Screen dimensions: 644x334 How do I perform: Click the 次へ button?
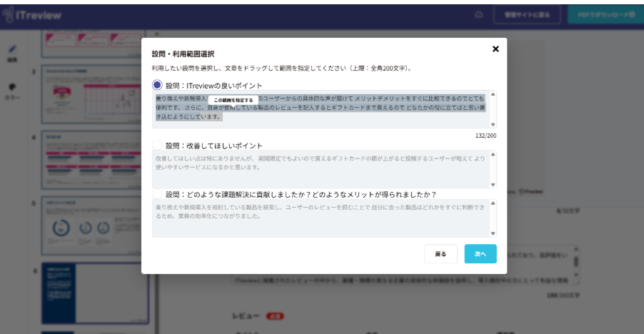(x=481, y=254)
